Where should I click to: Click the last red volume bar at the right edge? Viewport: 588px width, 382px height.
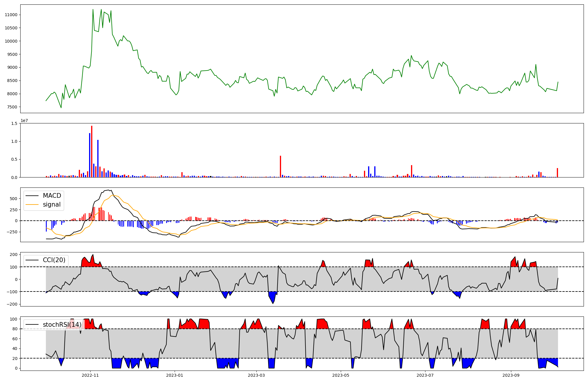pyautogui.click(x=557, y=173)
